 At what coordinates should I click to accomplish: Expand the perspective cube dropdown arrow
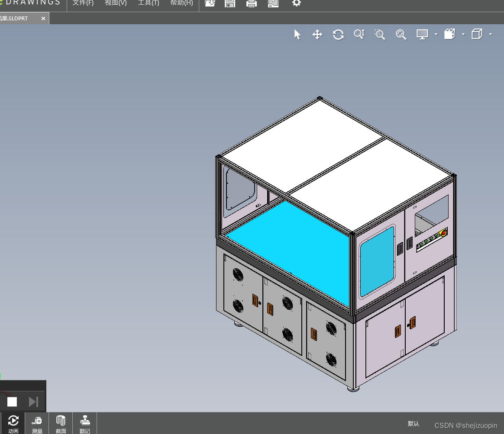(491, 34)
